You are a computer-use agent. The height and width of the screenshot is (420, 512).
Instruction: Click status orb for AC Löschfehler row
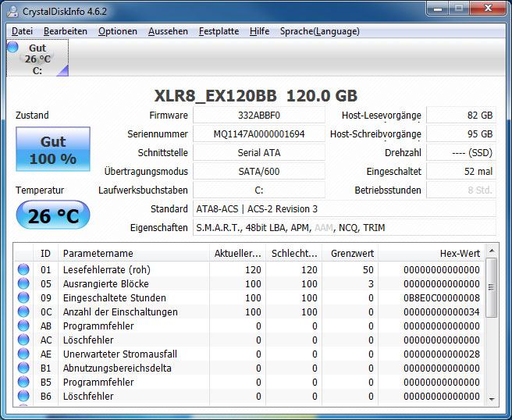23,340
